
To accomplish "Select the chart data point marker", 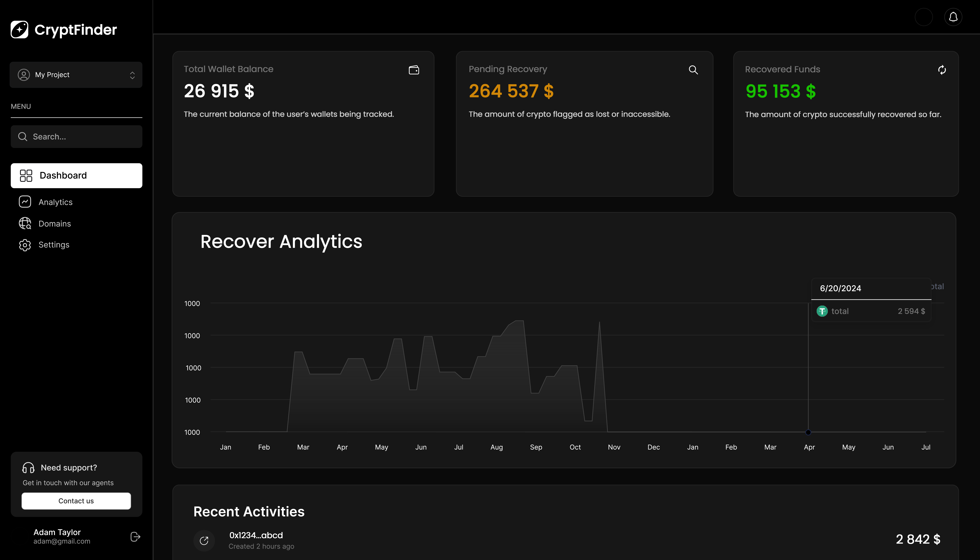I will pyautogui.click(x=808, y=432).
